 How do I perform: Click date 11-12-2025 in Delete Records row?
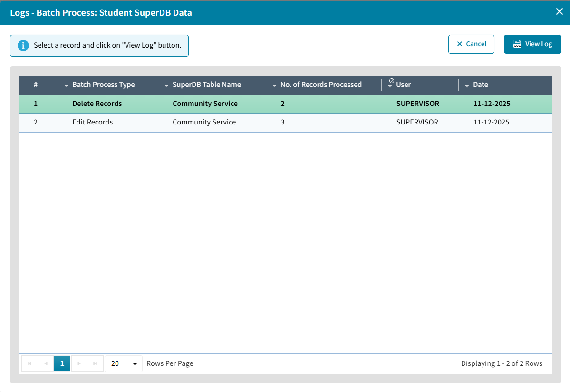492,104
